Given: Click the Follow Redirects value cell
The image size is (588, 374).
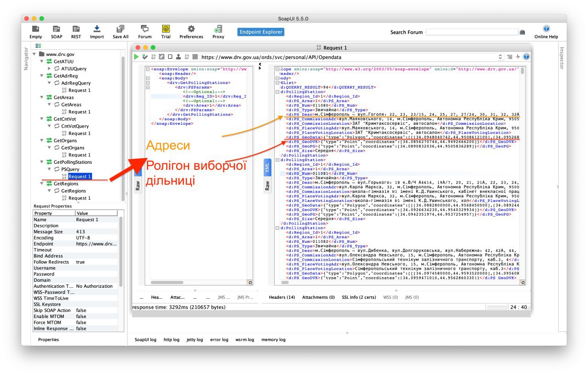Looking at the screenshot, I should tap(97, 262).
